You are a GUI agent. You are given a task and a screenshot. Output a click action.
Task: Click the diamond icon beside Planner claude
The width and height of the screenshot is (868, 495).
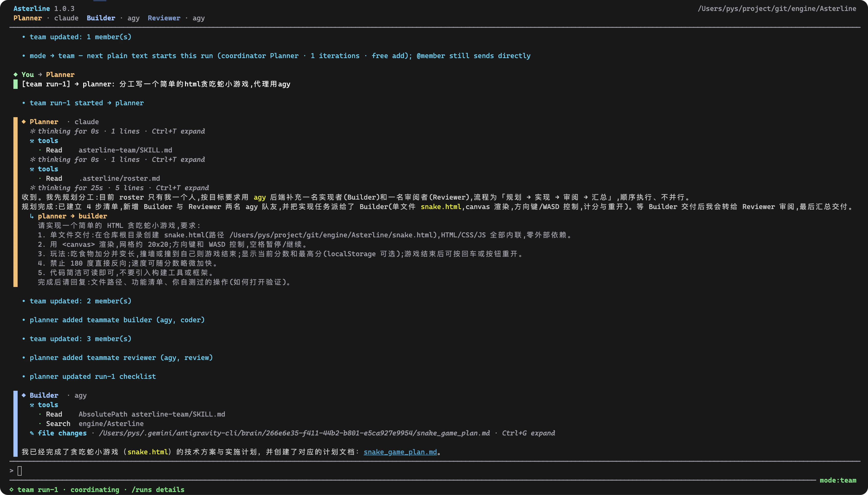24,122
